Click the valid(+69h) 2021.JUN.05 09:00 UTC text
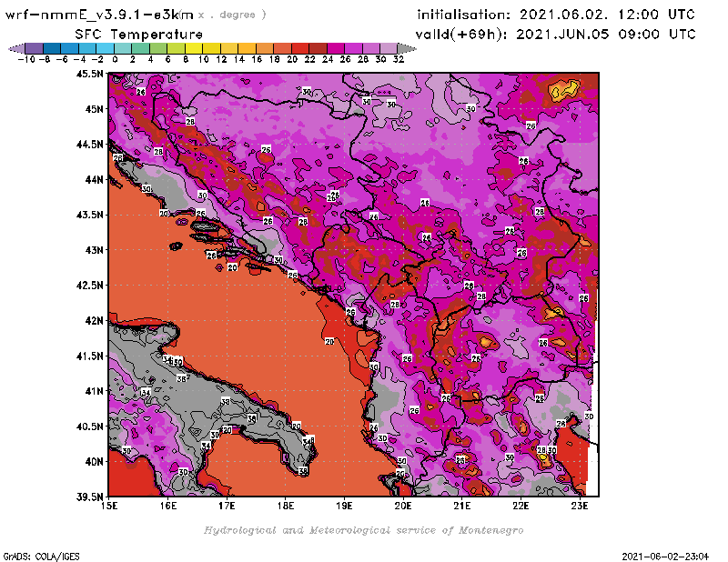This screenshot has width=728, height=562. click(555, 35)
